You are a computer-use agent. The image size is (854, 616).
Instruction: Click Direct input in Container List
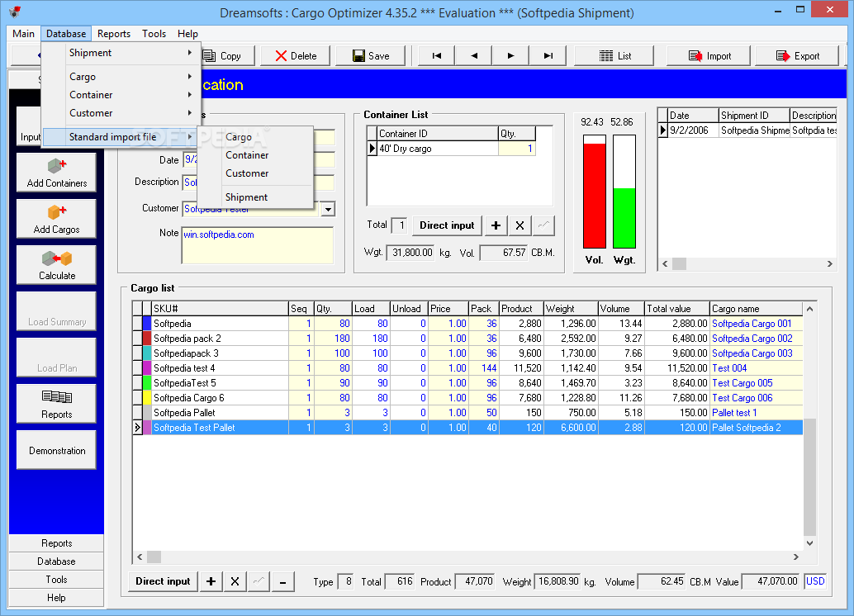pos(447,225)
